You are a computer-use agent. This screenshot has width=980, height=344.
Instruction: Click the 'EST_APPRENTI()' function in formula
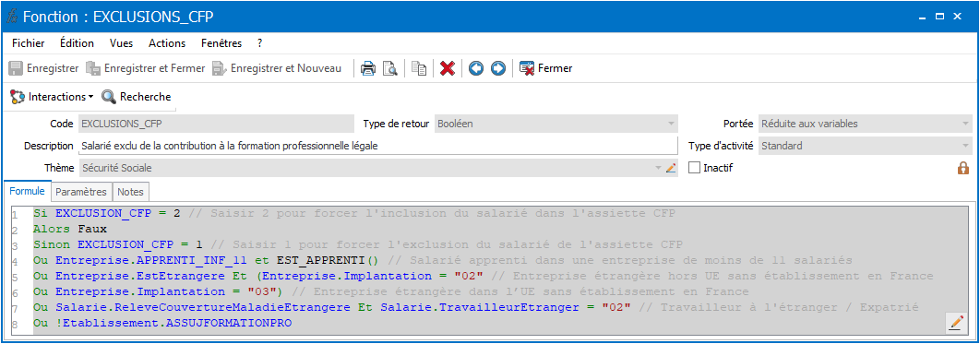[329, 260]
